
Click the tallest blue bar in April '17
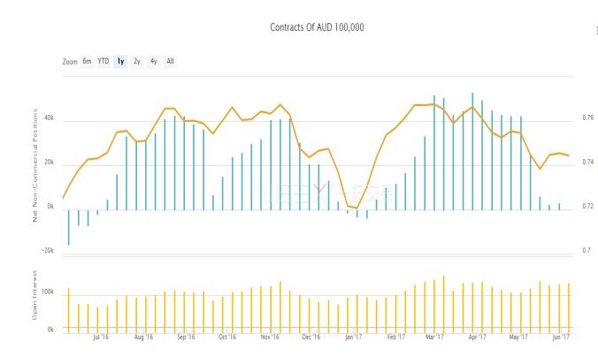point(472,150)
